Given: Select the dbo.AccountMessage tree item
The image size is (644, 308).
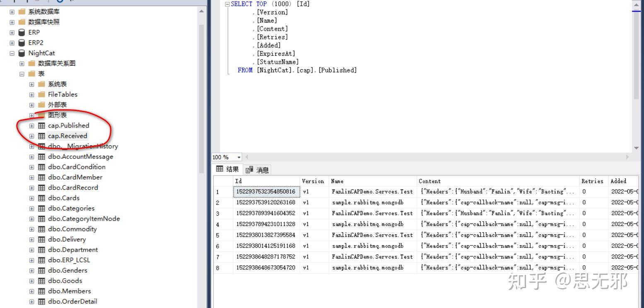Looking at the screenshot, I should (x=80, y=156).
